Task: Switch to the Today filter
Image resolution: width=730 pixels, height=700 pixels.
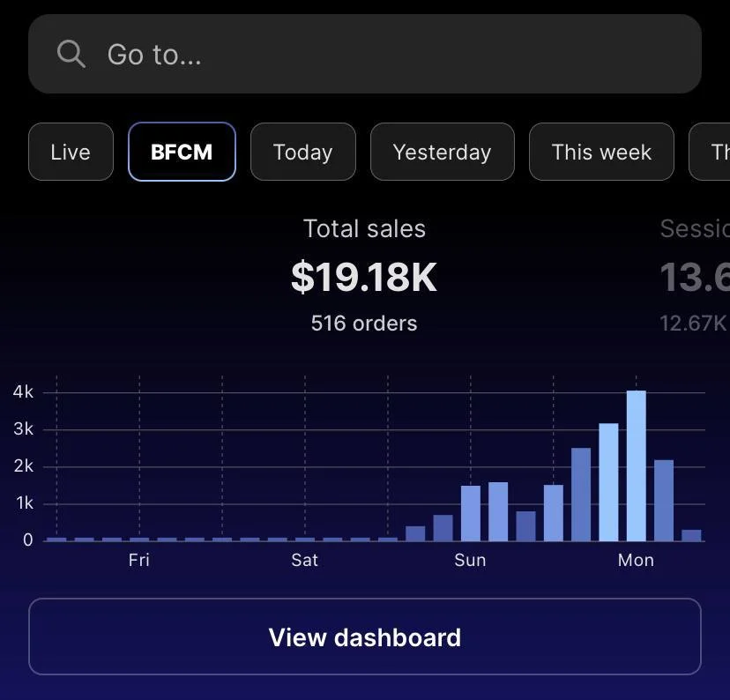Action: pyautogui.click(x=303, y=152)
